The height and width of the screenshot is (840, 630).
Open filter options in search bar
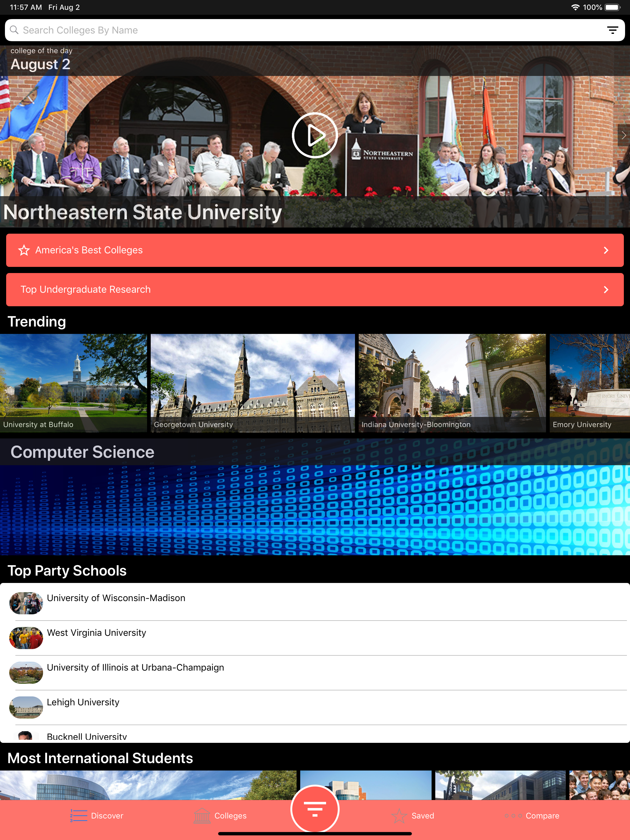[612, 30]
